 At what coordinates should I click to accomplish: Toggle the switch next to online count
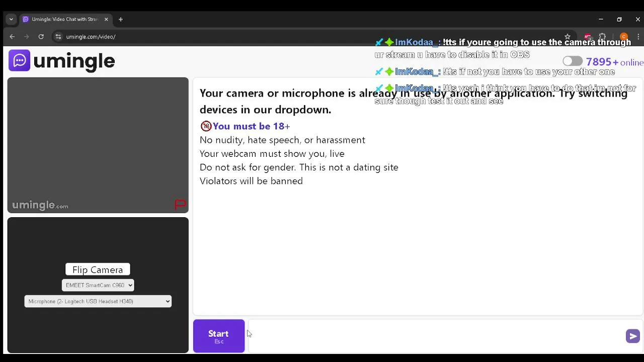(573, 61)
